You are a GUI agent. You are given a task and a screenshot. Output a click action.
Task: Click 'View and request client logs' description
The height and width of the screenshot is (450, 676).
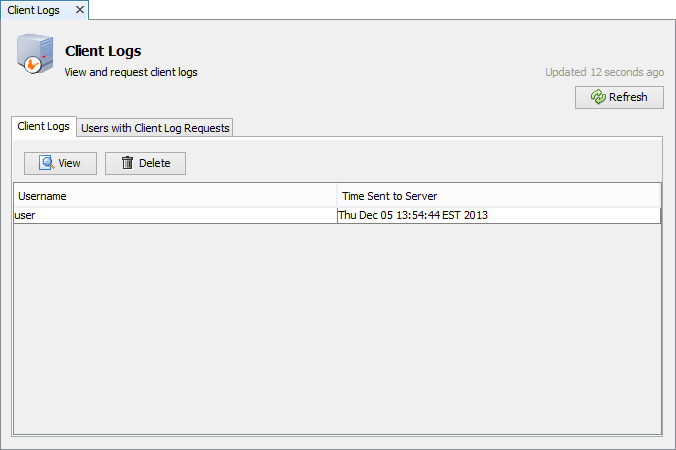(x=131, y=72)
